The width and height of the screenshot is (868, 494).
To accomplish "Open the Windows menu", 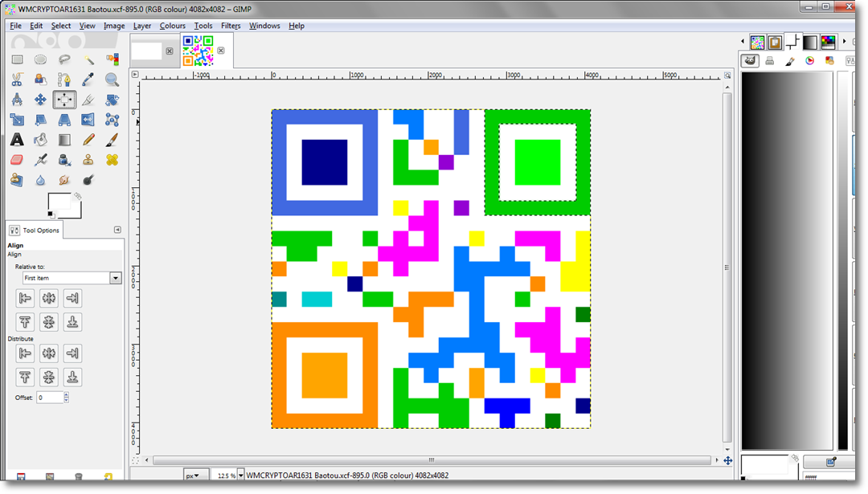I will point(264,26).
